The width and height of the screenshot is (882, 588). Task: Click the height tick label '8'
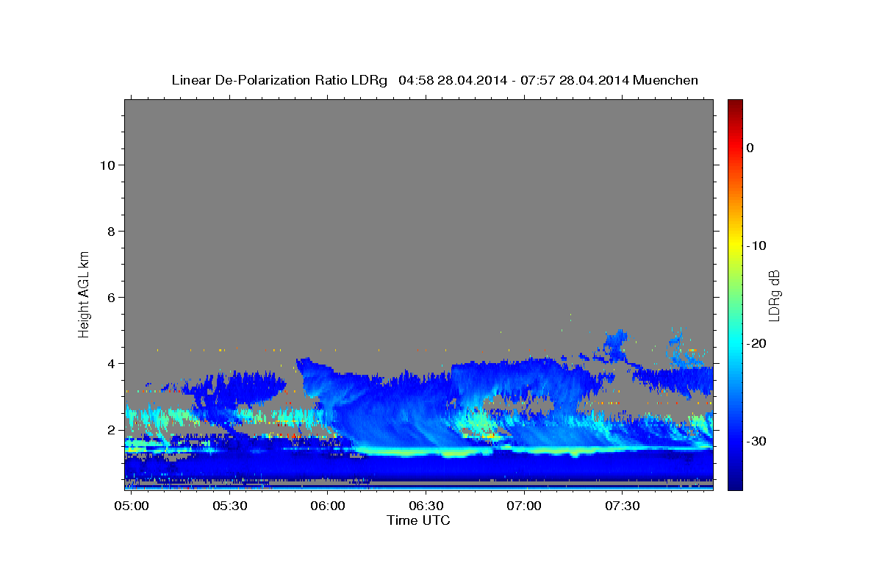(x=112, y=231)
